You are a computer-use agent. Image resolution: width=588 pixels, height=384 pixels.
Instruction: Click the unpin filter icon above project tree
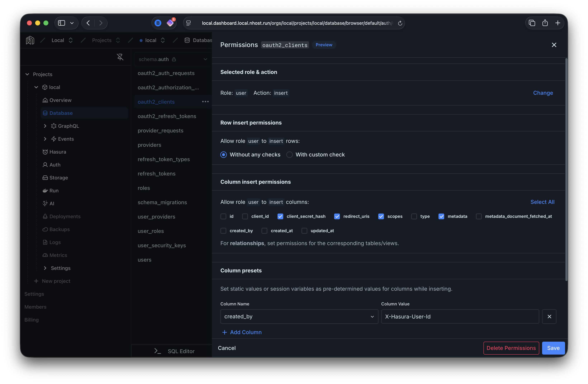120,57
